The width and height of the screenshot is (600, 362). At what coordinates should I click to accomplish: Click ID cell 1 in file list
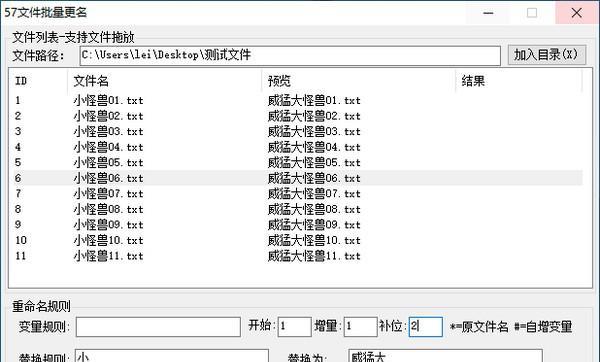point(18,101)
